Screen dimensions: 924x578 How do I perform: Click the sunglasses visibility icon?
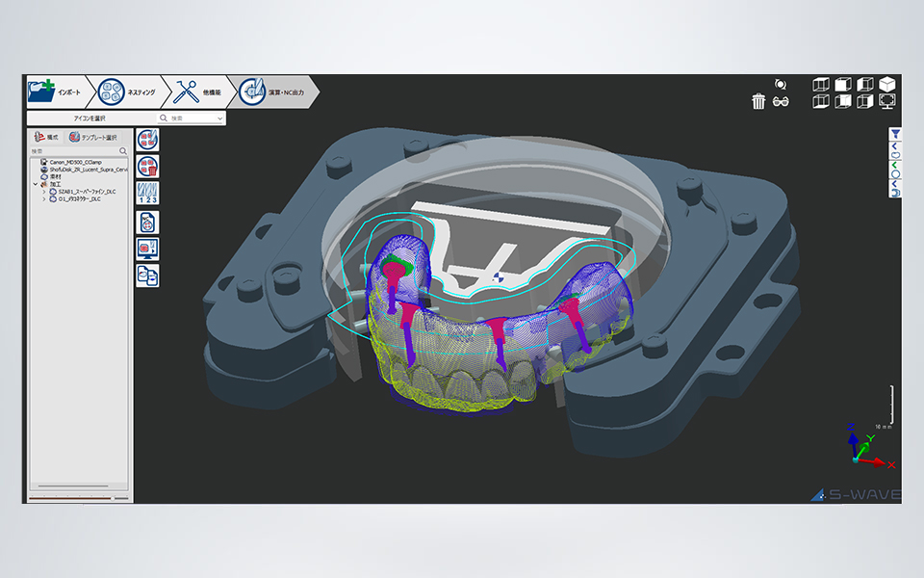click(x=781, y=102)
